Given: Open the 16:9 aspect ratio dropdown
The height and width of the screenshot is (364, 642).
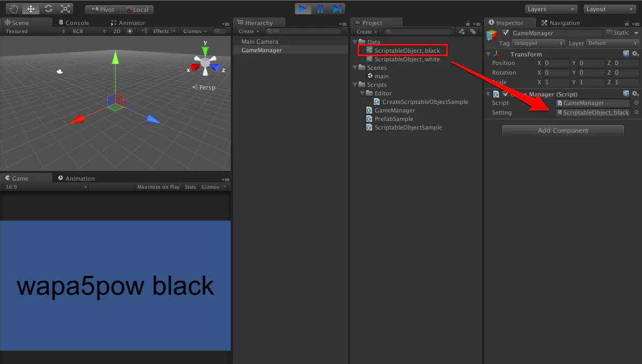Looking at the screenshot, I should (45, 187).
